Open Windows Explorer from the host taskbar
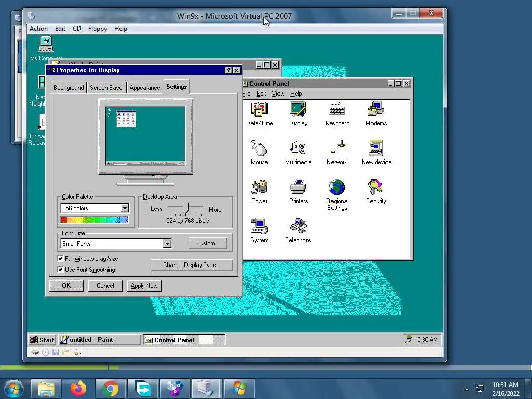 pyautogui.click(x=46, y=389)
